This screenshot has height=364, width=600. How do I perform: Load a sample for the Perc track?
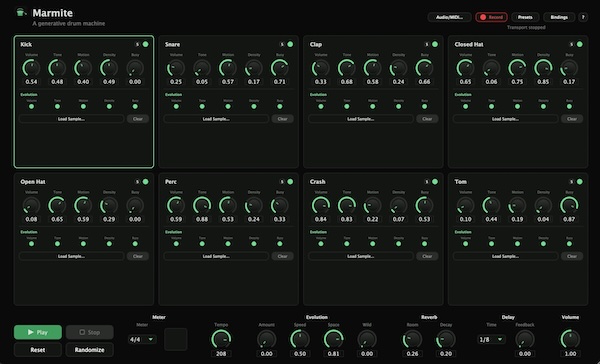coord(216,256)
